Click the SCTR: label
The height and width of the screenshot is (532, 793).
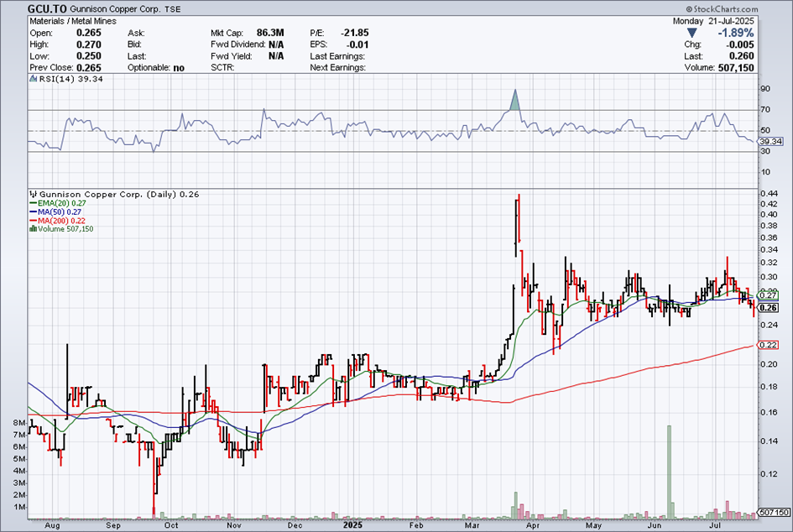(x=222, y=68)
